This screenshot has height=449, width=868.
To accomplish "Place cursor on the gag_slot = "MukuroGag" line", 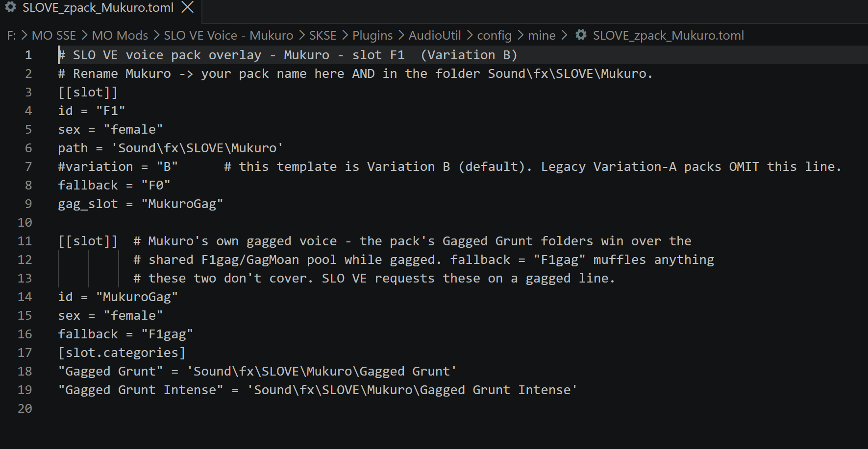I will [x=141, y=204].
